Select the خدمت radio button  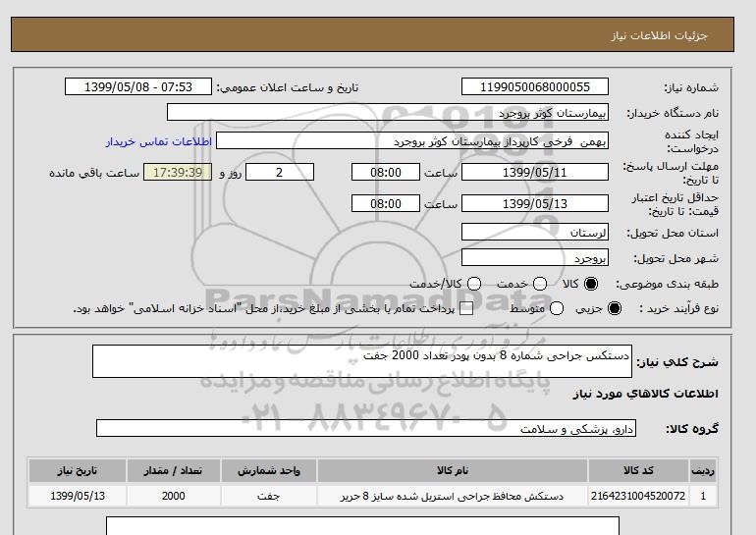point(540,284)
